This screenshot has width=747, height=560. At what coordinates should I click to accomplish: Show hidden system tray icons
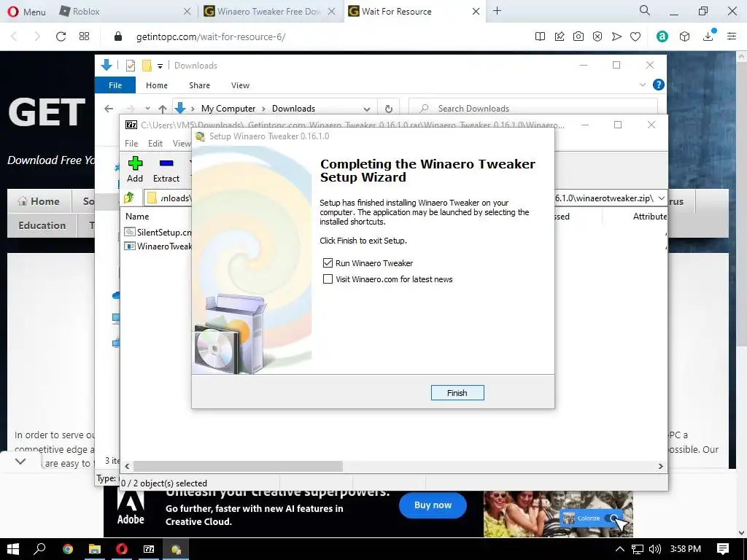(619, 549)
